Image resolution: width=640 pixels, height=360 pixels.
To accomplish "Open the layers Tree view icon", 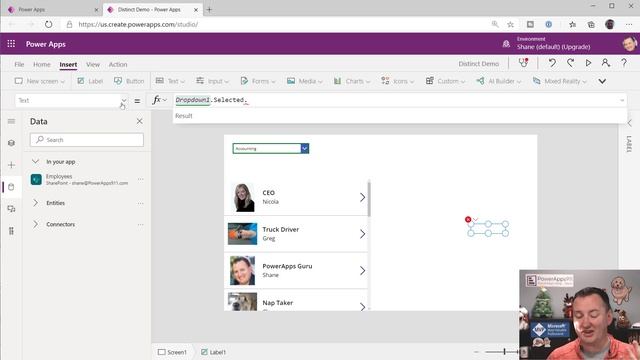I will coord(11,143).
